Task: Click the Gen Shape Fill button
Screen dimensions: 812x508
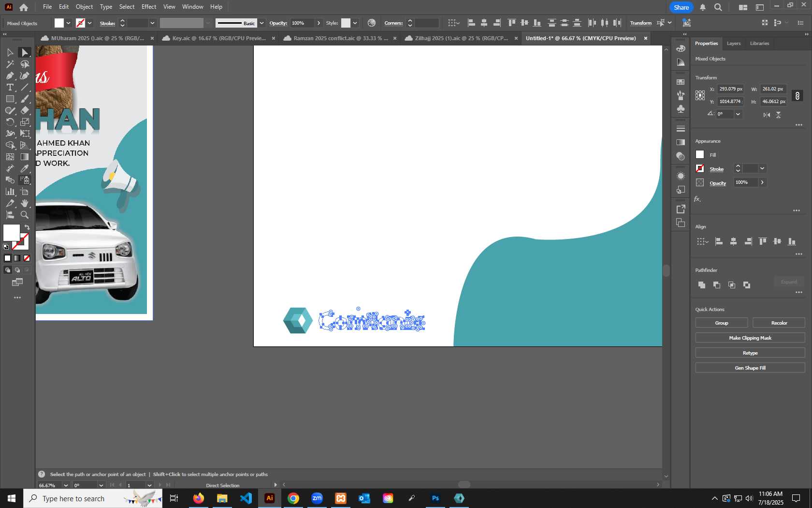Action: pos(750,368)
